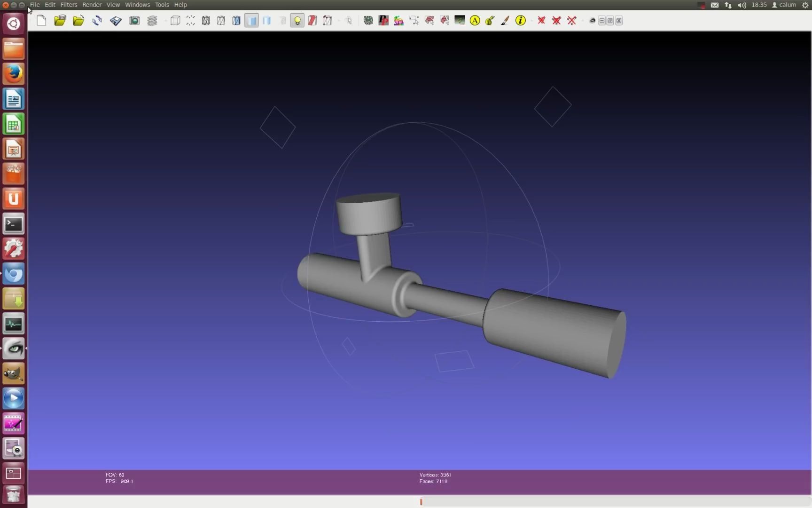
Task: Save the current project using the floppy disk icon
Action: (x=116, y=20)
